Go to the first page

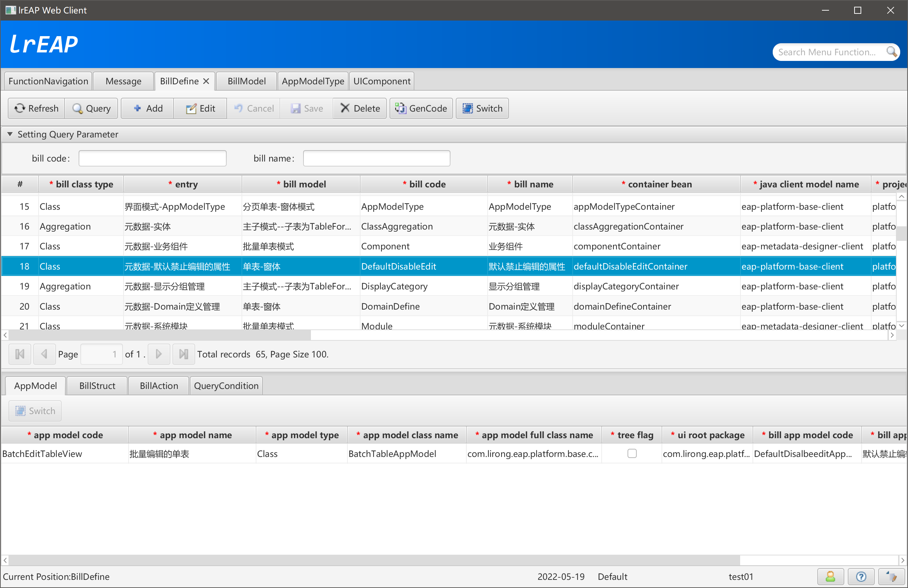tap(20, 355)
